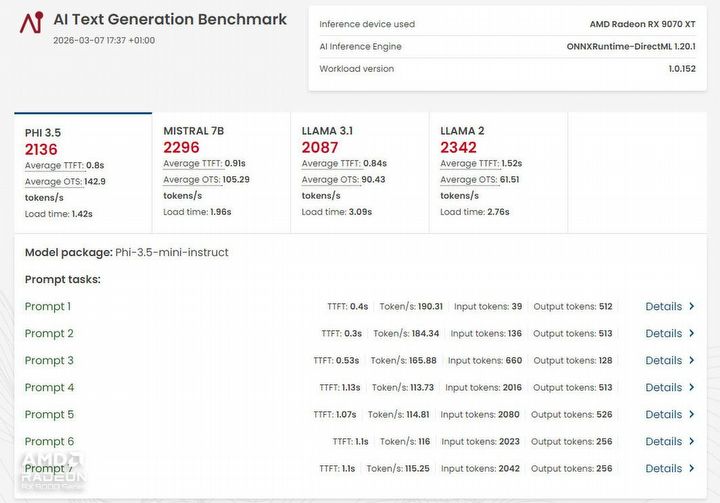This screenshot has height=503, width=720.
Task: Select the Prompt 3 task label
Action: 49,361
